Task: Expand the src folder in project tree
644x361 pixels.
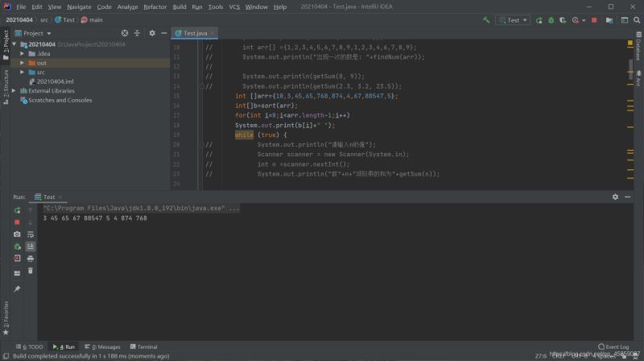Action: [23, 73]
